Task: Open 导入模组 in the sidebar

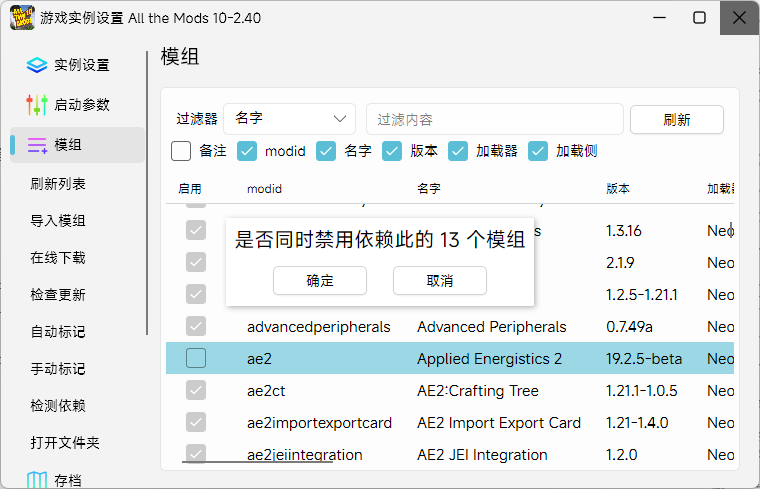Action: point(58,221)
